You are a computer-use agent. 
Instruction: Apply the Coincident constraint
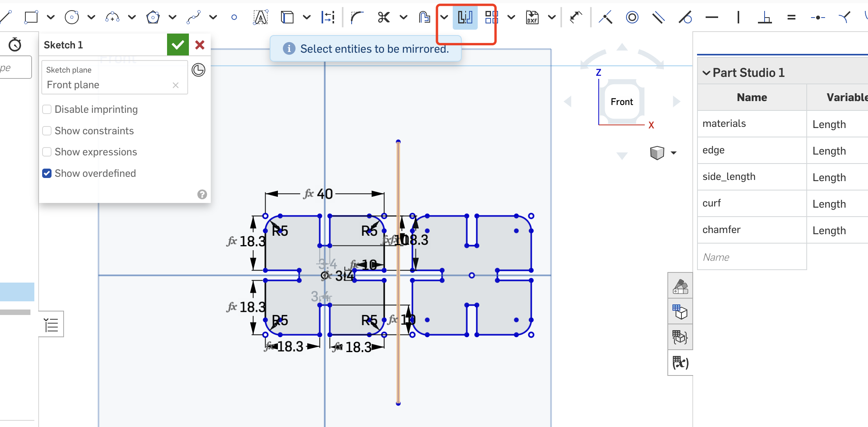pyautogui.click(x=606, y=17)
